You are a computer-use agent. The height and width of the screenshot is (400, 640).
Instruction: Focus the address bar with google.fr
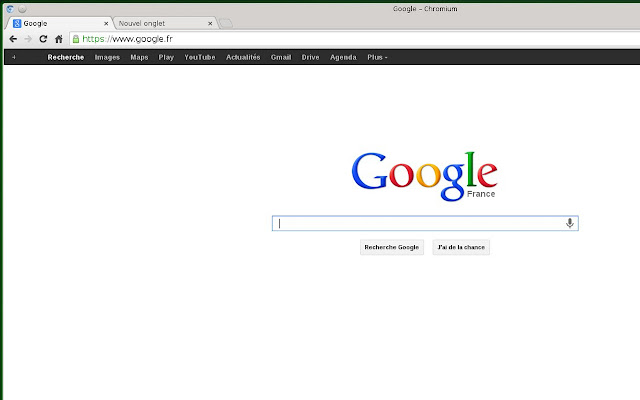[x=354, y=39]
